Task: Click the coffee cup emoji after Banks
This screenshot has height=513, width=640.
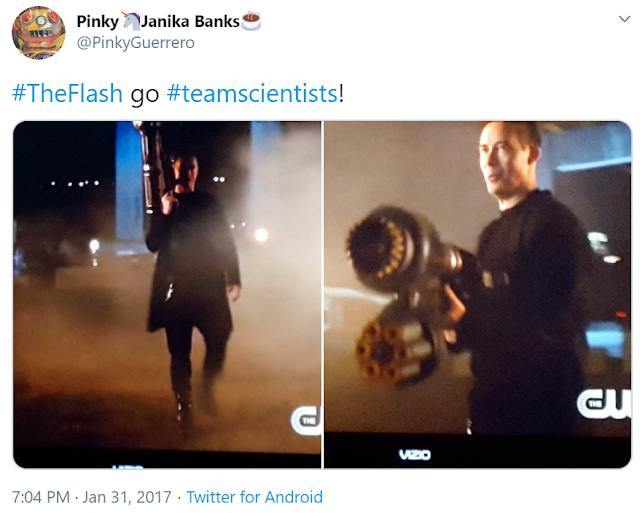Action: (251, 21)
